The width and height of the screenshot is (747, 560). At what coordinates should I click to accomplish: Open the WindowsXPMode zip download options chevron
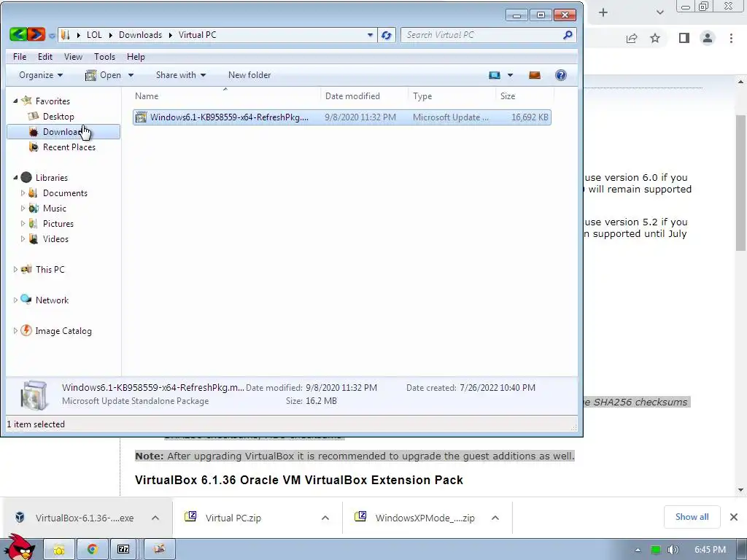coord(495,518)
